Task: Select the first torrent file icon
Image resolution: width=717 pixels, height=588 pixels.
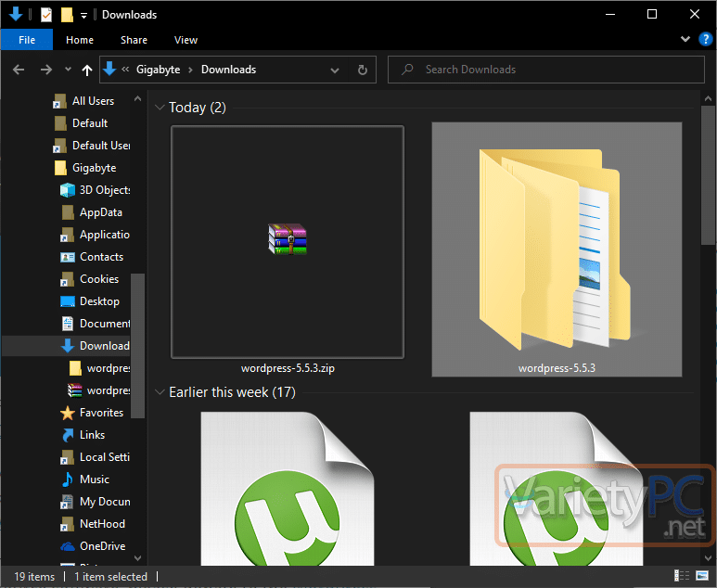Action: [x=288, y=489]
